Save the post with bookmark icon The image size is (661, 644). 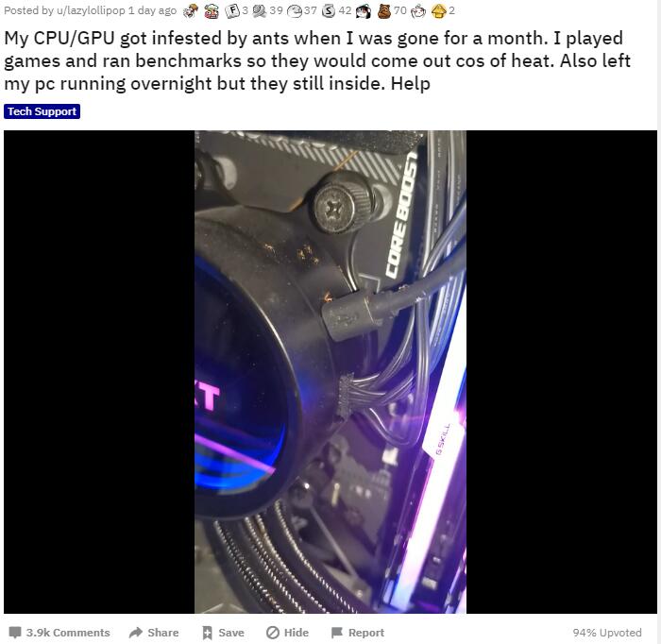[223, 633]
